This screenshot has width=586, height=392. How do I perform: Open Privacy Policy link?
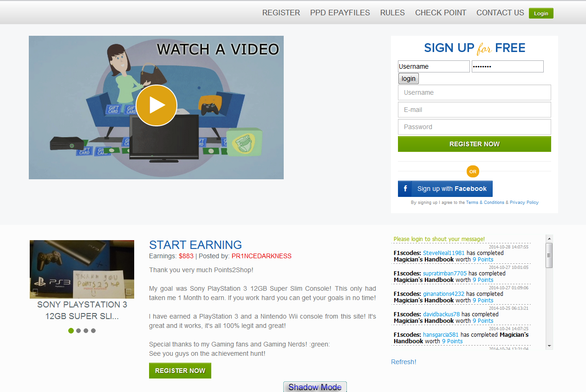524,203
